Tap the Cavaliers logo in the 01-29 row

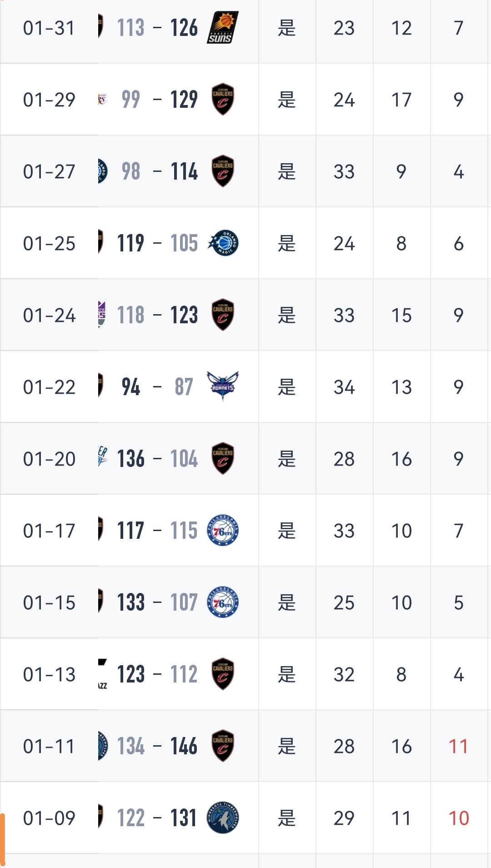point(223,100)
